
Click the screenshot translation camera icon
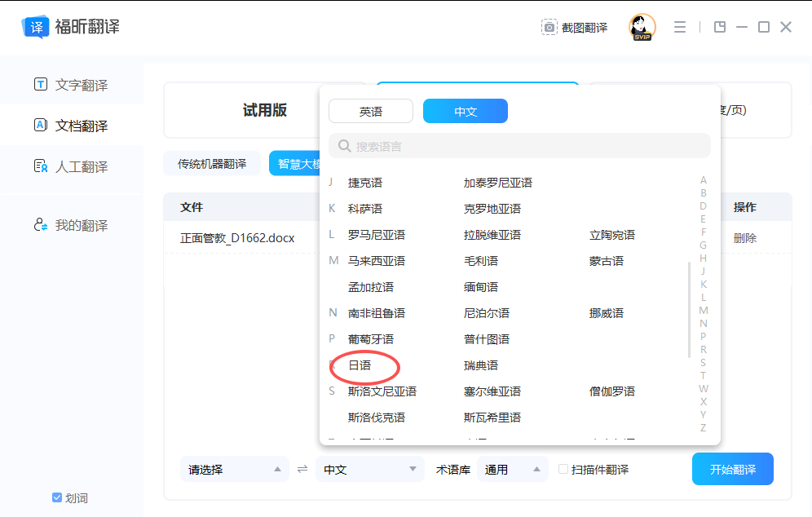[549, 27]
